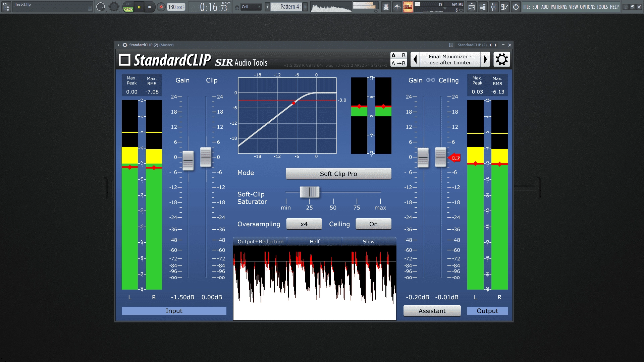Click the output gain value -0.20dB

pyautogui.click(x=417, y=297)
